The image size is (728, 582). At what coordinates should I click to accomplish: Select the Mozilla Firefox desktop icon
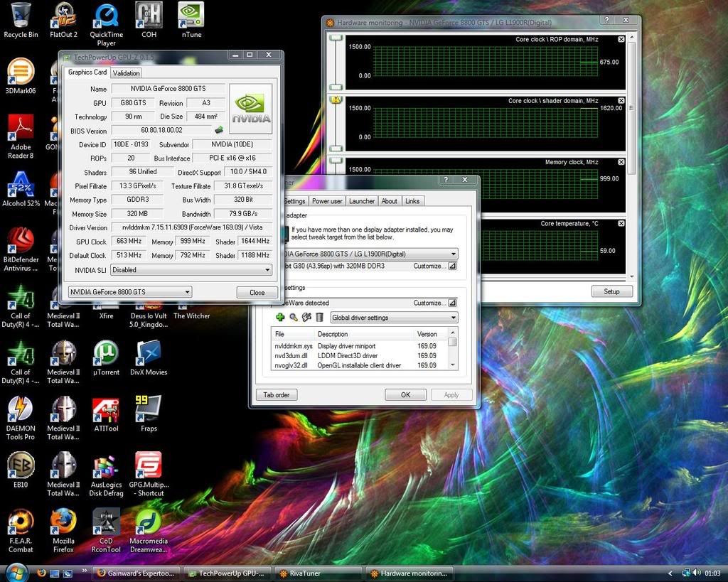coord(63,531)
